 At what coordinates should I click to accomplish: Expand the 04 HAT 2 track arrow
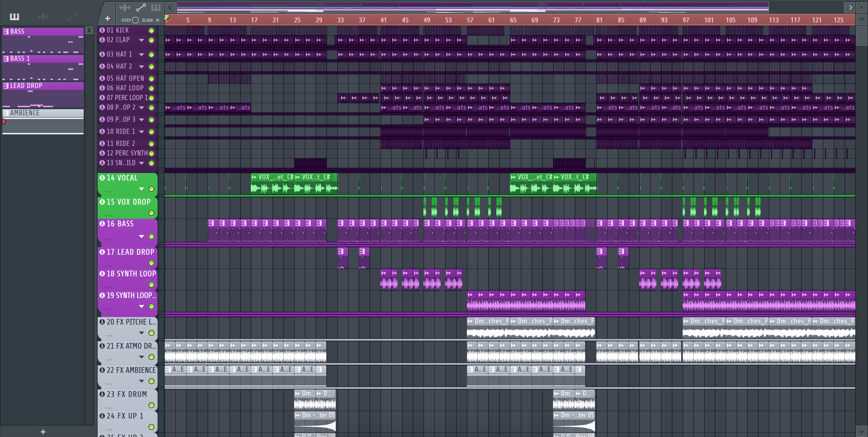click(142, 67)
